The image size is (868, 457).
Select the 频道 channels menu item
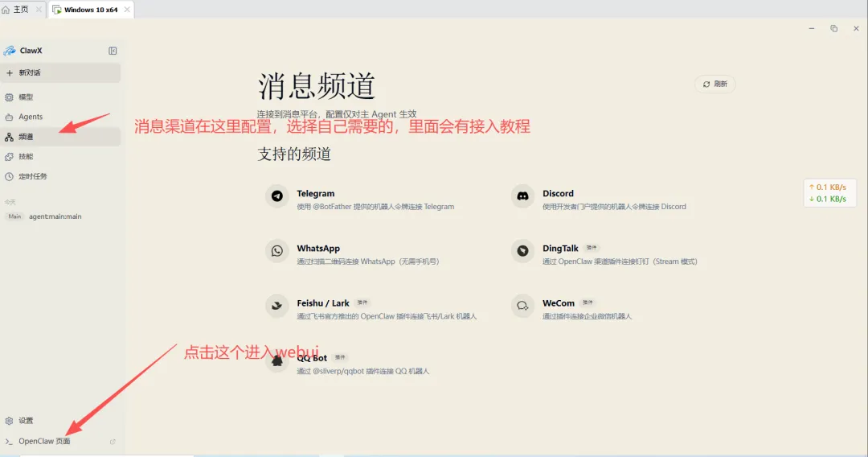60,137
